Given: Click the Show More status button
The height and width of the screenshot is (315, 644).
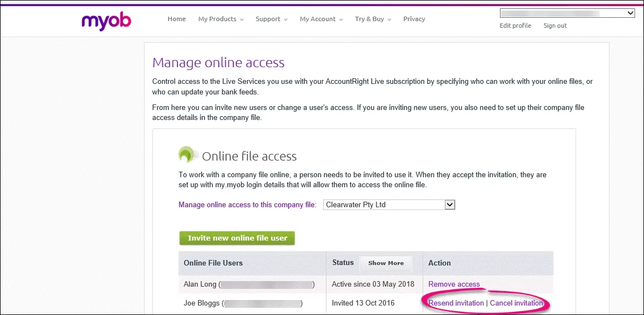Looking at the screenshot, I should point(385,263).
